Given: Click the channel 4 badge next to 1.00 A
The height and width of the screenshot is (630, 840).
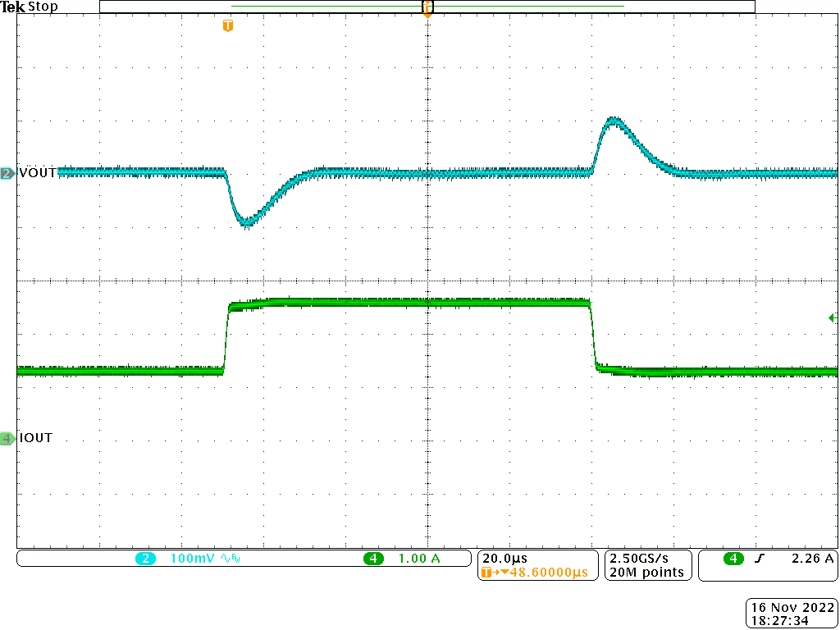Looking at the screenshot, I should [373, 558].
